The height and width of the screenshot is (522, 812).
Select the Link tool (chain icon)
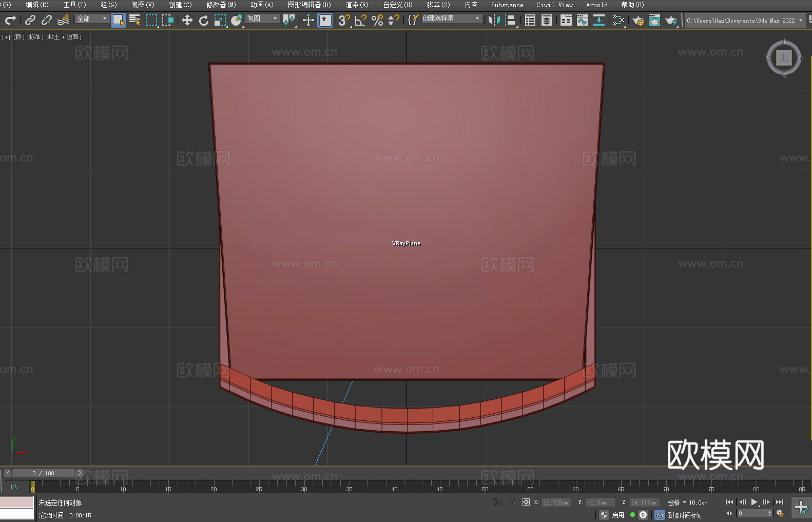point(30,20)
